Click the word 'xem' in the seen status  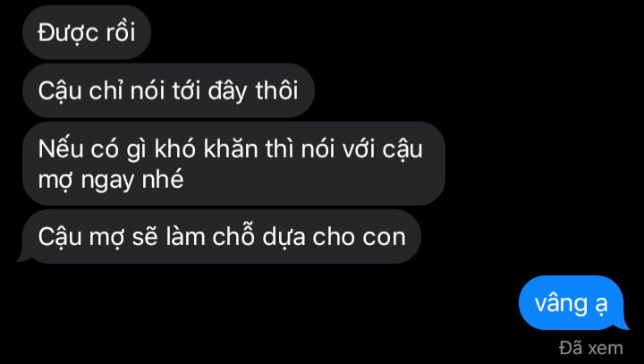point(605,349)
